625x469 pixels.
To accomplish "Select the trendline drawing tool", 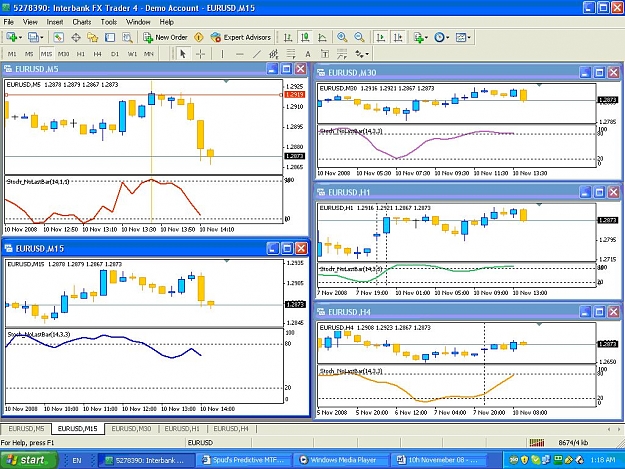I will tap(257, 54).
